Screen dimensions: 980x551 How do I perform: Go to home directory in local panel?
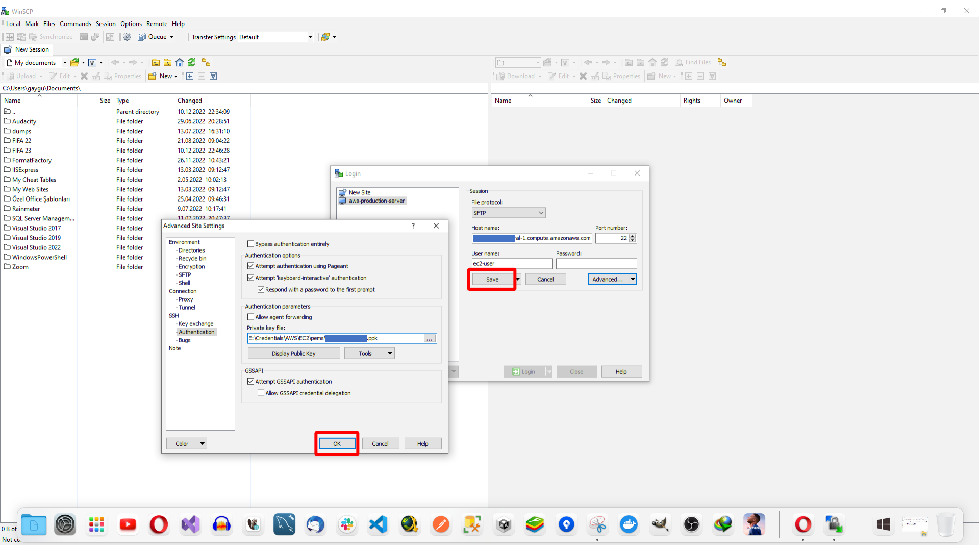coord(180,62)
